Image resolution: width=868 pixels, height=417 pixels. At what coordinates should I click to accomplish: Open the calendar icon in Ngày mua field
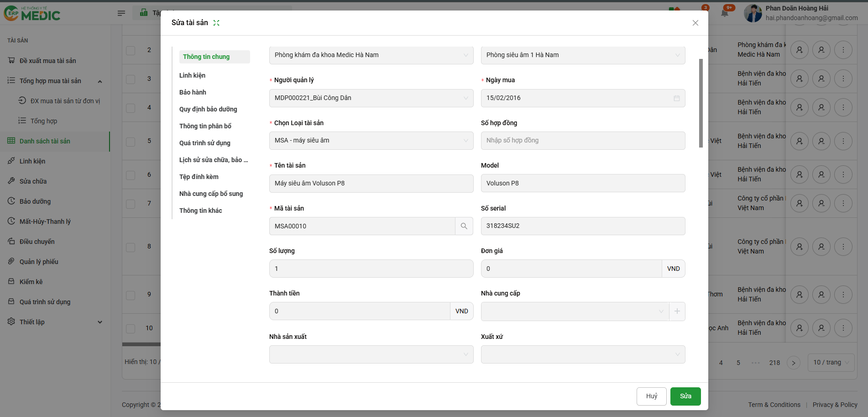(676, 98)
